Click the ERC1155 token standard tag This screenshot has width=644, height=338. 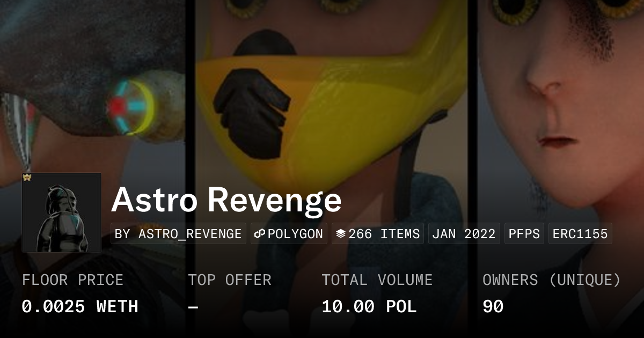point(580,234)
